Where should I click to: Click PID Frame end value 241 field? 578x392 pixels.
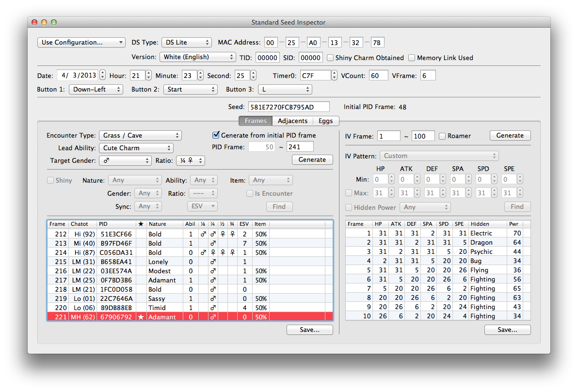(300, 147)
